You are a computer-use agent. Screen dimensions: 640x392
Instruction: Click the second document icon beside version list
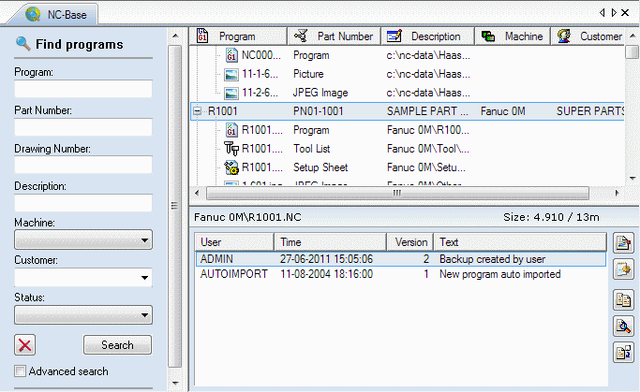(x=623, y=269)
